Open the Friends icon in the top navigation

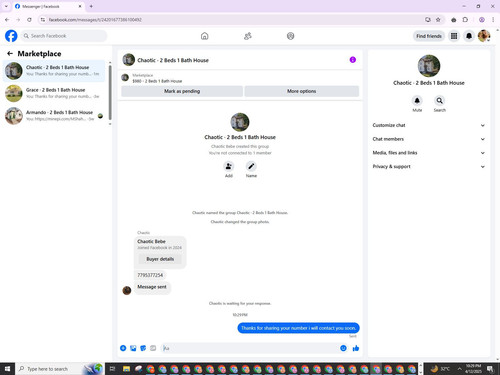[248, 36]
